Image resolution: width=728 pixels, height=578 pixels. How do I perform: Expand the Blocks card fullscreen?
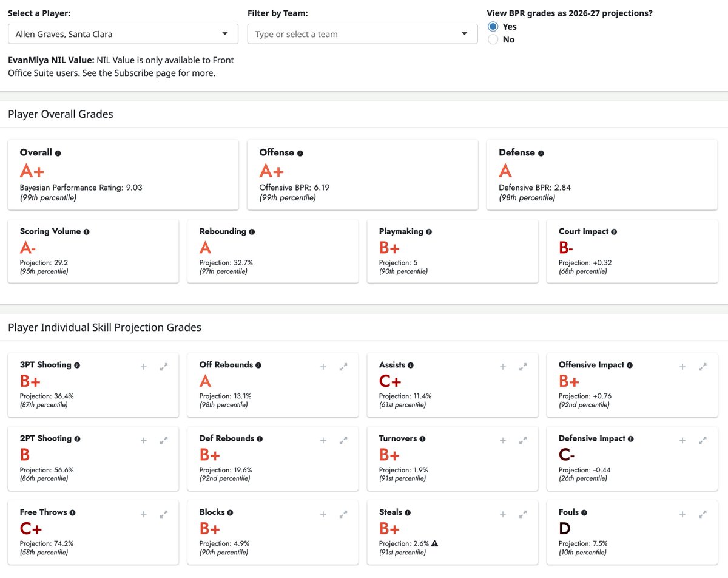click(x=343, y=514)
